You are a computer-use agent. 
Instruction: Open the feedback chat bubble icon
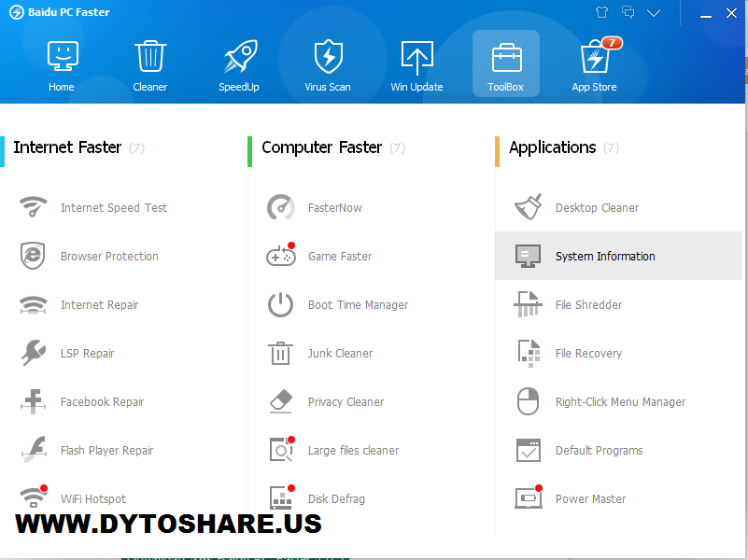[628, 12]
